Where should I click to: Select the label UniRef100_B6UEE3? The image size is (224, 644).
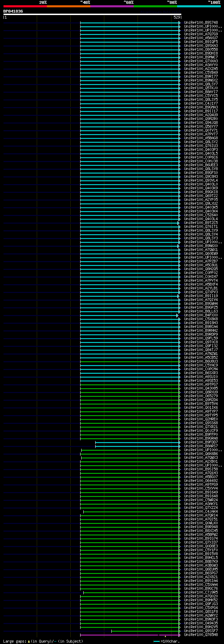[x=201, y=165]
